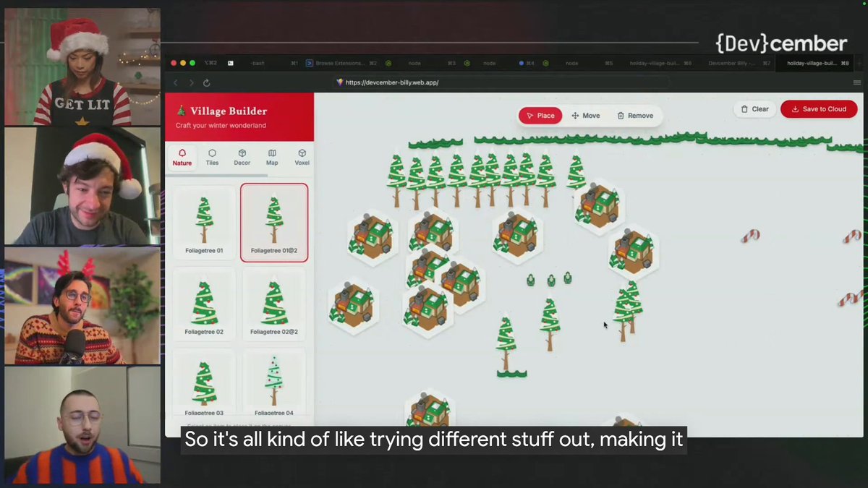Choose the Foliagetree 04 asset
This screenshot has width=868, height=488.
[274, 383]
